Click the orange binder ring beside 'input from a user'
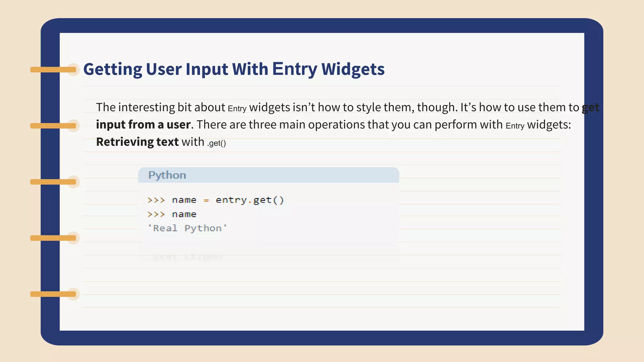Screen dimensions: 644x362 pyautogui.click(x=53, y=126)
